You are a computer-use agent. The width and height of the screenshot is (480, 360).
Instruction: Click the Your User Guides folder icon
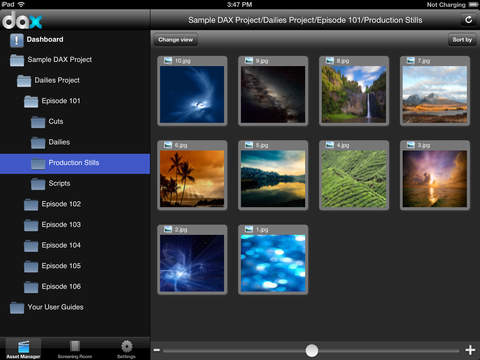coord(17,308)
